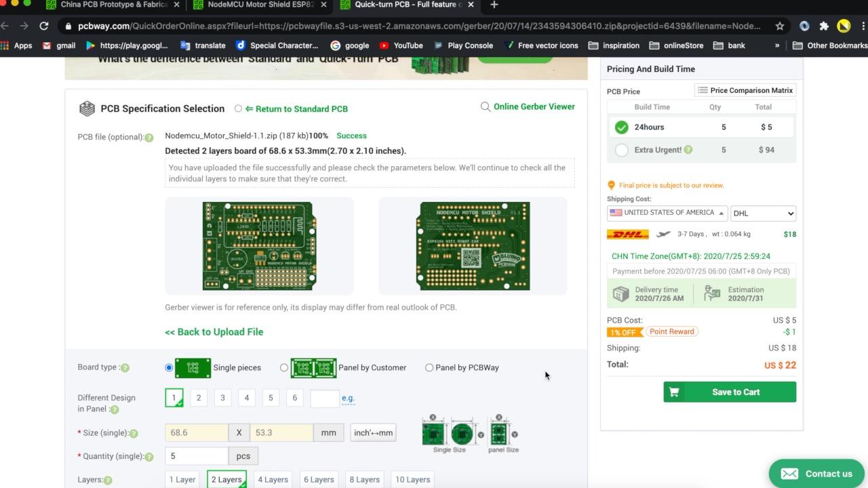Choose 1 different design in panel

174,398
